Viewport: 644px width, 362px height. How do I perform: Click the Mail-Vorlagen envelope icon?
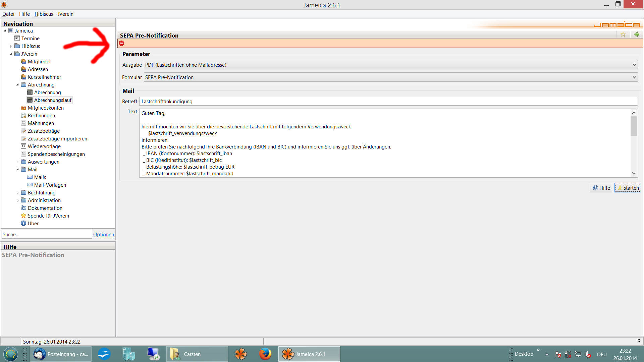pyautogui.click(x=30, y=185)
